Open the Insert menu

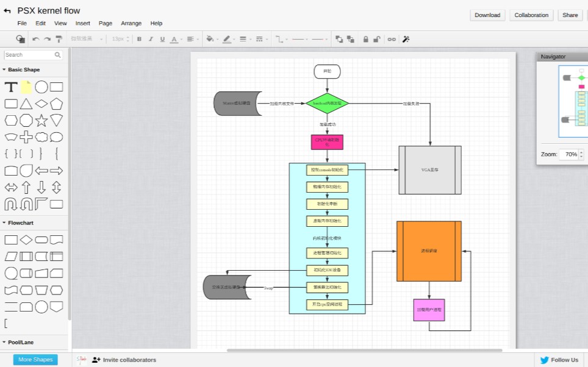82,23
